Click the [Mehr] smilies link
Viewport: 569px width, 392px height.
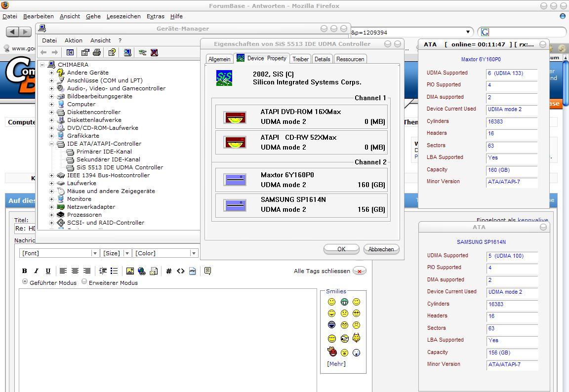(x=336, y=364)
